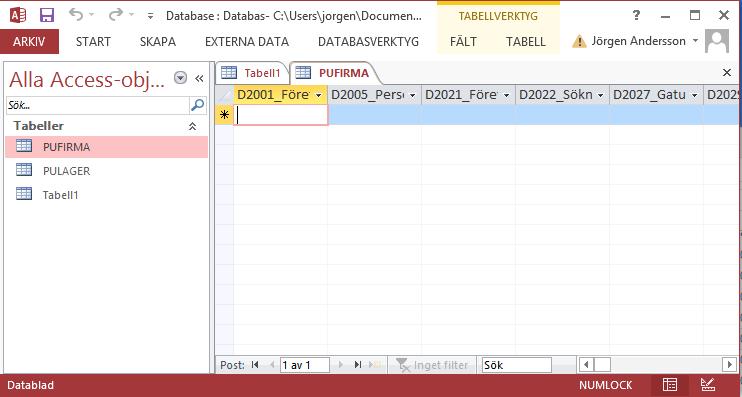This screenshot has width=742, height=397.
Task: Open the ARKIV file menu
Action: point(29,41)
